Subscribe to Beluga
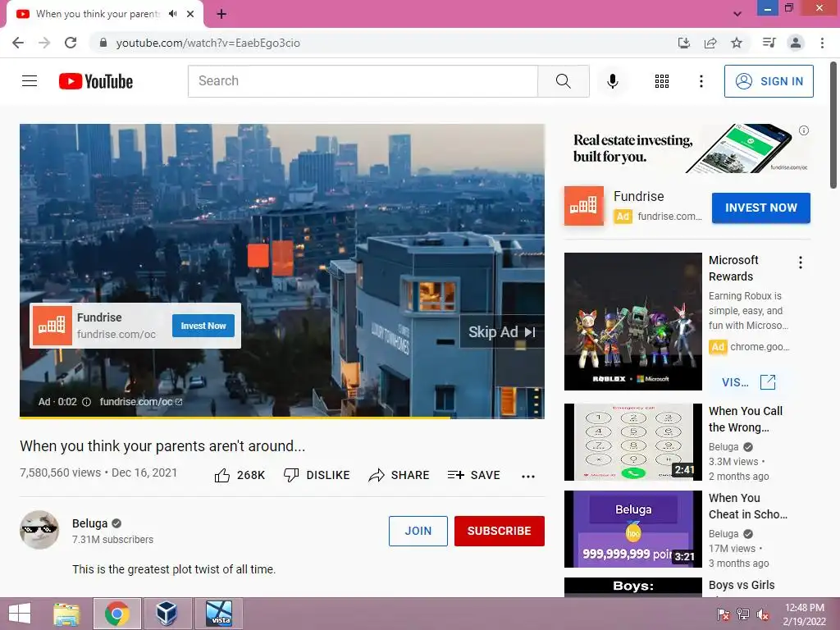 pyautogui.click(x=500, y=531)
